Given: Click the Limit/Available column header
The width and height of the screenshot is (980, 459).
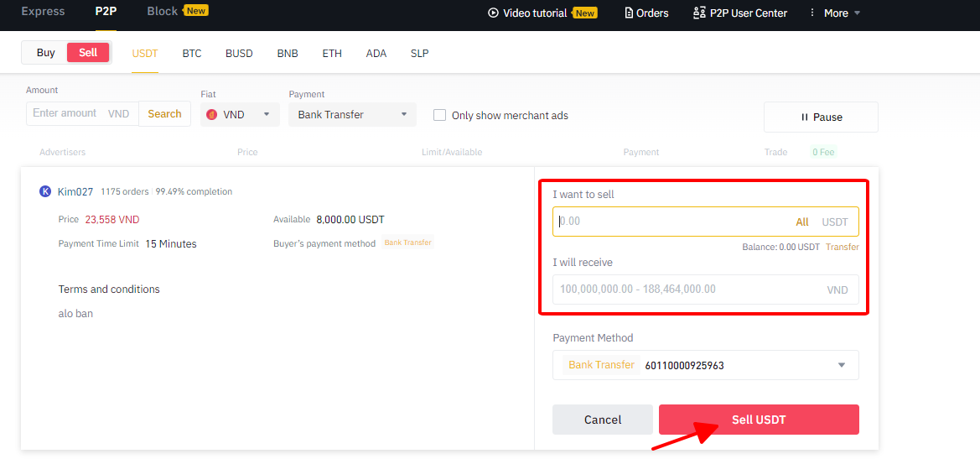Looking at the screenshot, I should tap(452, 152).
